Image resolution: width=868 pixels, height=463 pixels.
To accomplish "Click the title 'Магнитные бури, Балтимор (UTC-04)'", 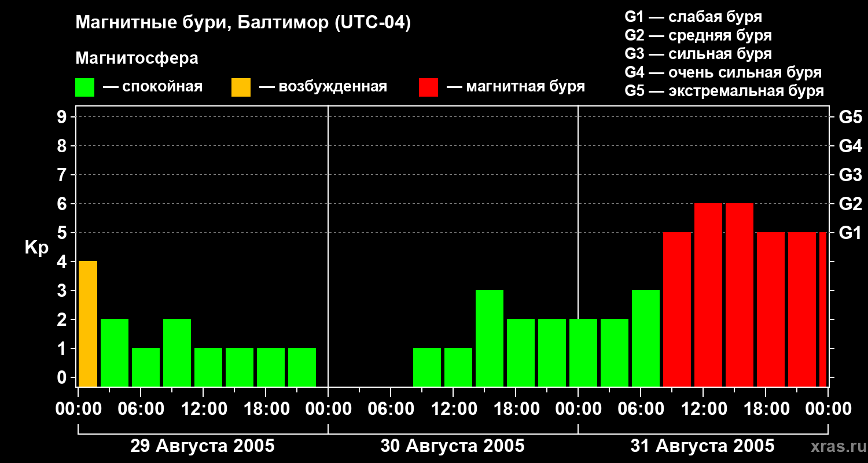I will (x=243, y=23).
